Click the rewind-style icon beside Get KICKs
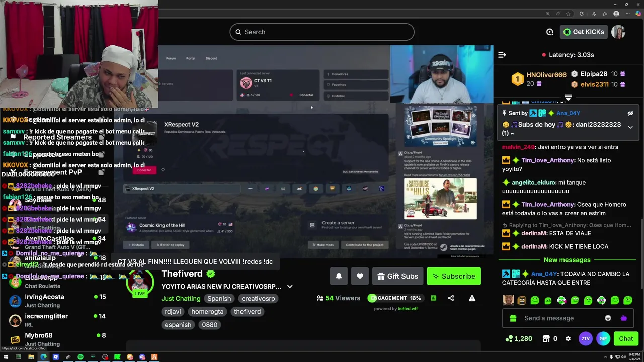 (x=550, y=32)
